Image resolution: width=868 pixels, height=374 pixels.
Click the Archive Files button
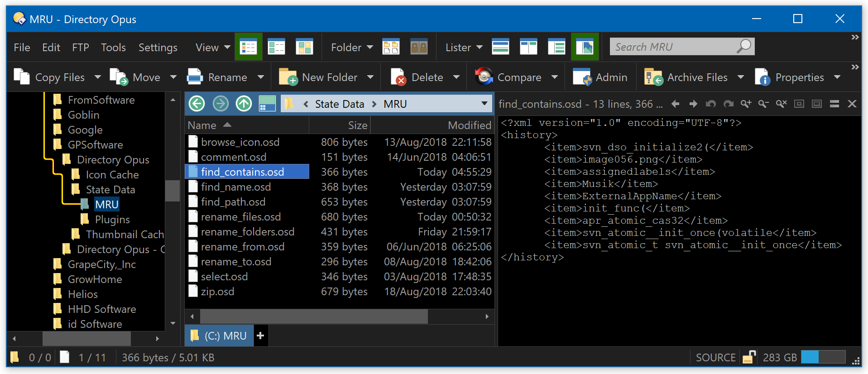(x=686, y=77)
